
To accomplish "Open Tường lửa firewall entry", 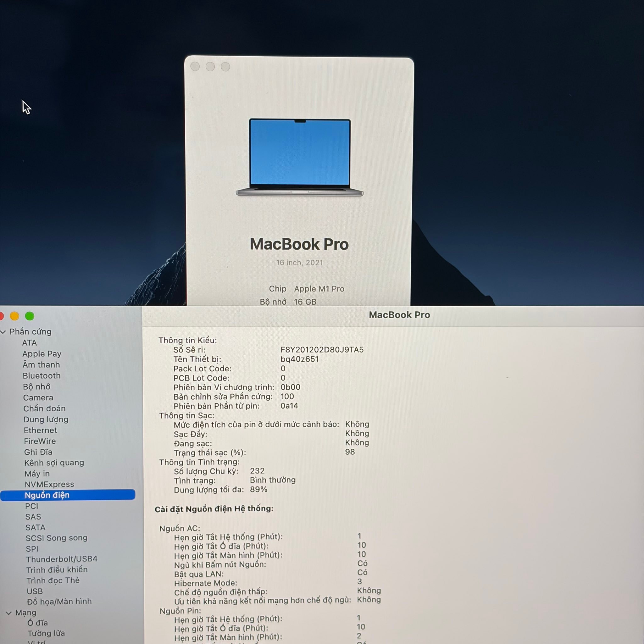I will pos(46,633).
